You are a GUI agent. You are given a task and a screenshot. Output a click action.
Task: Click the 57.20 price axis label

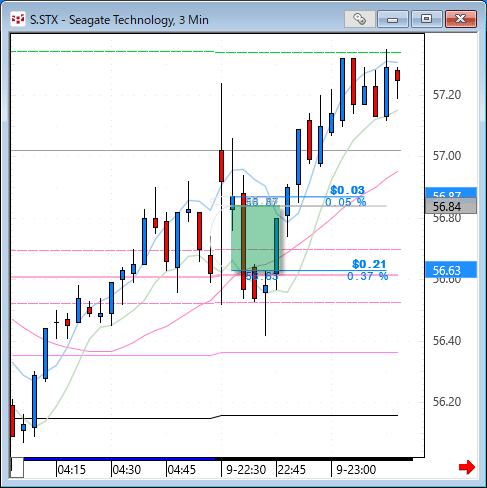(447, 95)
